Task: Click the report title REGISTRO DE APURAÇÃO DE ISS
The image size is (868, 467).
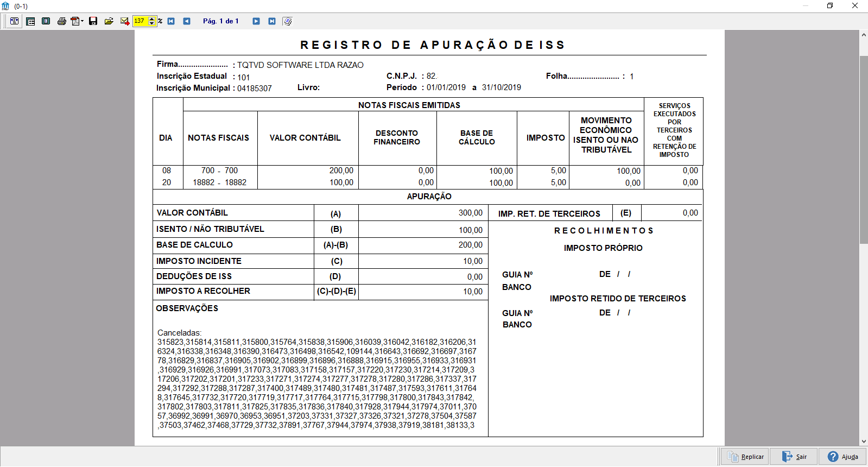Action: pos(433,45)
